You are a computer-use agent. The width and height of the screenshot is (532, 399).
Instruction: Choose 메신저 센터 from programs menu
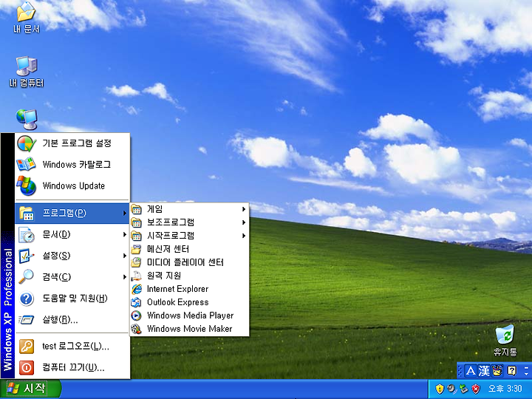[x=189, y=250]
